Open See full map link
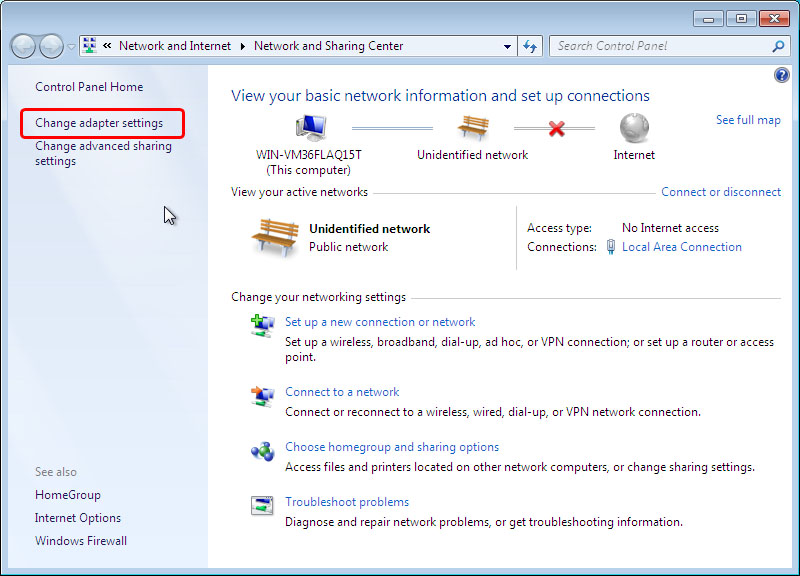Screen dimensions: 800x576 coord(748,120)
